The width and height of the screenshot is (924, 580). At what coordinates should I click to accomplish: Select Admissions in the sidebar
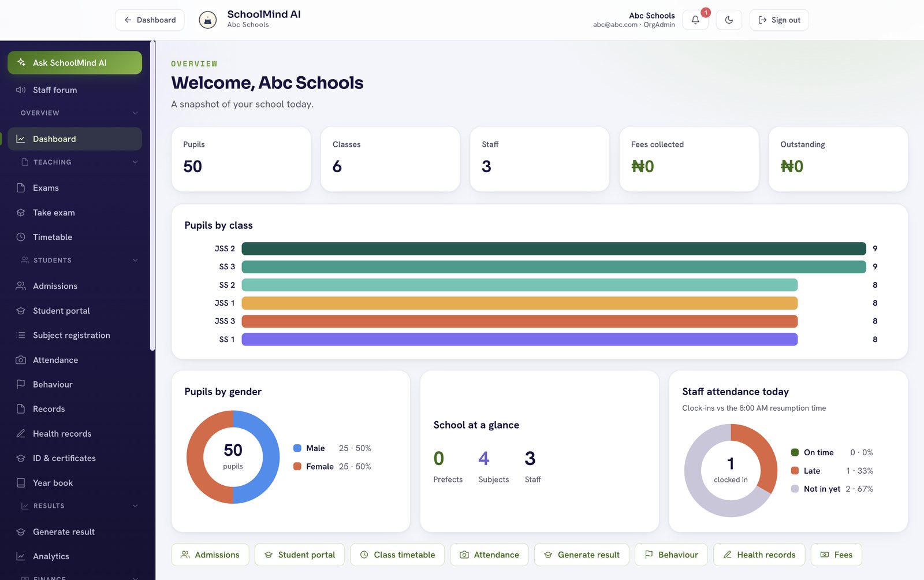74,286
